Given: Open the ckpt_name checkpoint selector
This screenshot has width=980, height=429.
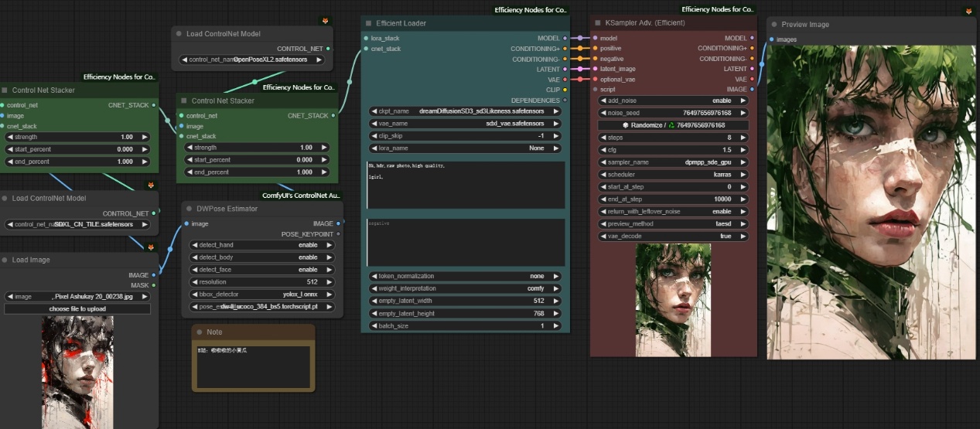Looking at the screenshot, I should pyautogui.click(x=465, y=111).
